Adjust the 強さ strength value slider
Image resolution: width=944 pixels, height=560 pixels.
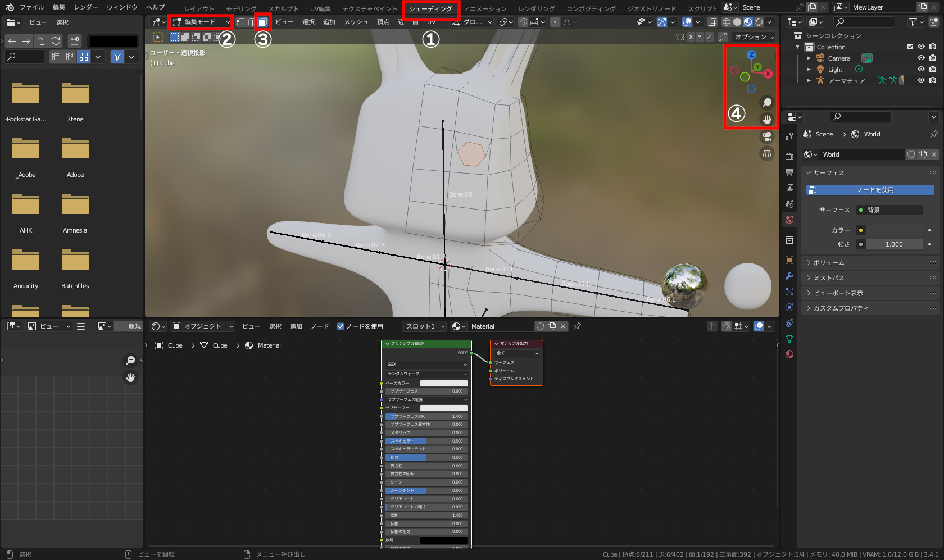[895, 244]
